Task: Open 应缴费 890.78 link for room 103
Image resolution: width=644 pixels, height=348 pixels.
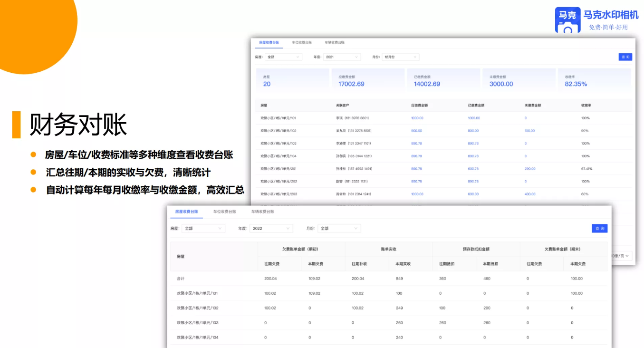Action: pos(416,143)
